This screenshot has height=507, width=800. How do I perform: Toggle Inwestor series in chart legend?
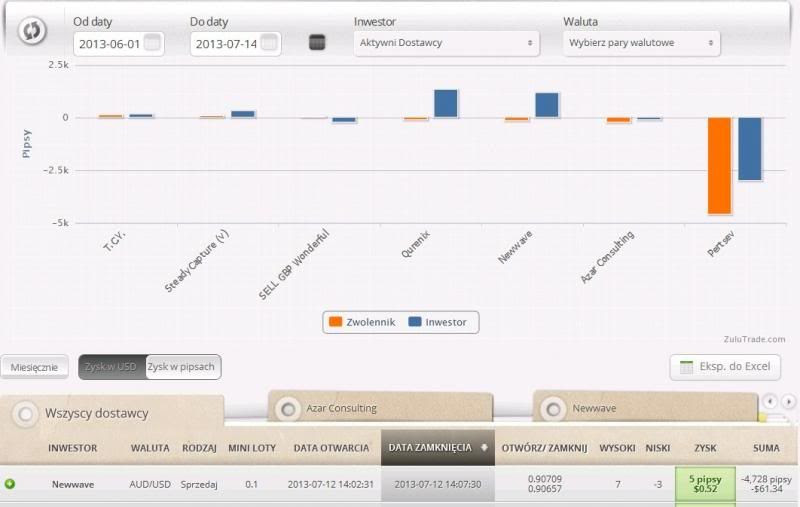click(438, 322)
